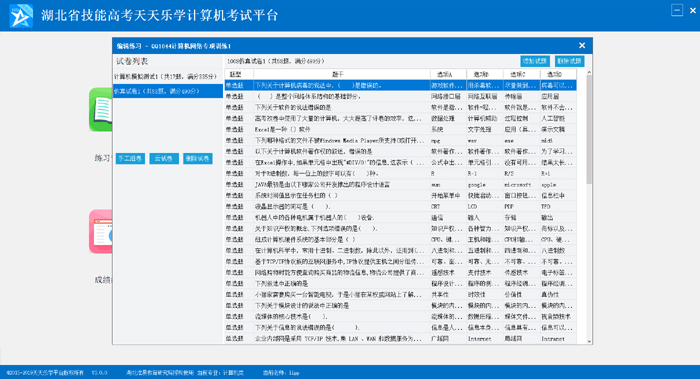
Task: Select the row about JAVA programming language company
Action: click(x=400, y=184)
